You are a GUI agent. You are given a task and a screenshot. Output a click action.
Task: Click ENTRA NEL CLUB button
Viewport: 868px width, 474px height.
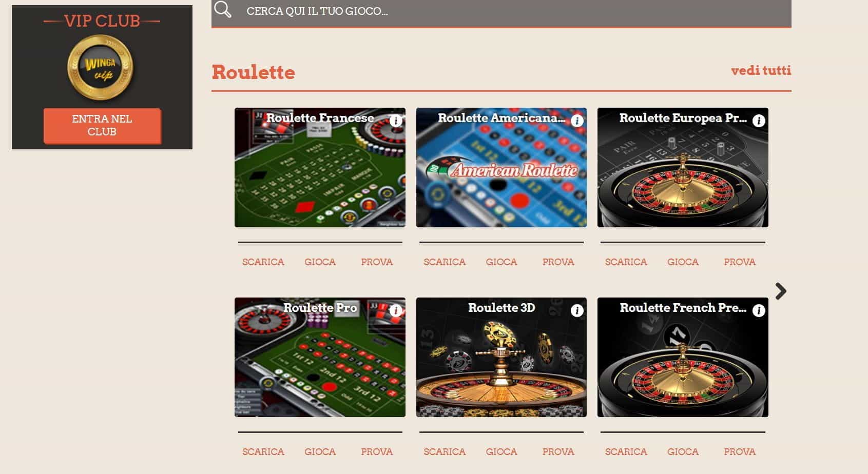pyautogui.click(x=102, y=125)
